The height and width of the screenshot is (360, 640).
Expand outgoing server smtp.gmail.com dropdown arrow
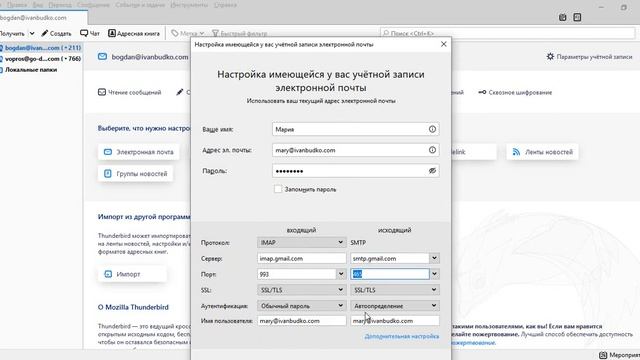(x=434, y=258)
